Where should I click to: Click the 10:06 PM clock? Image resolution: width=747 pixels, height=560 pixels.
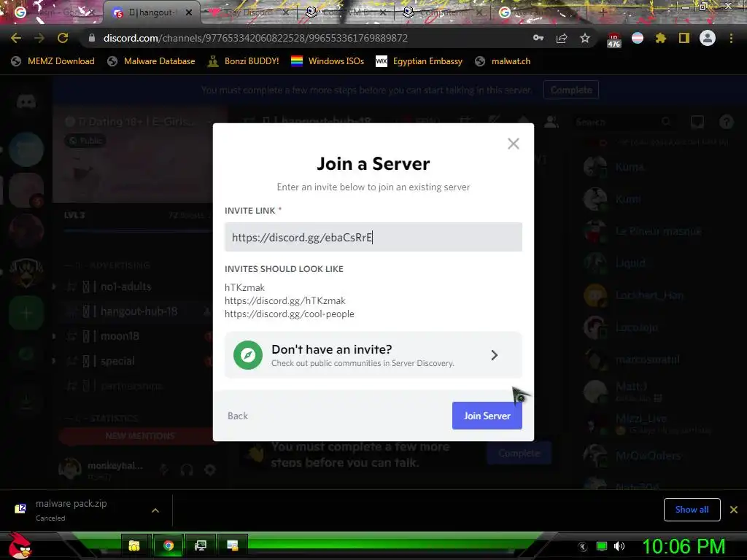[684, 546]
